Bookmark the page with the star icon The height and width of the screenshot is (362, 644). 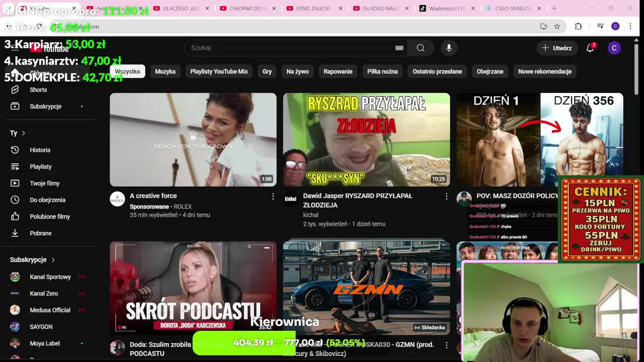coord(557,26)
